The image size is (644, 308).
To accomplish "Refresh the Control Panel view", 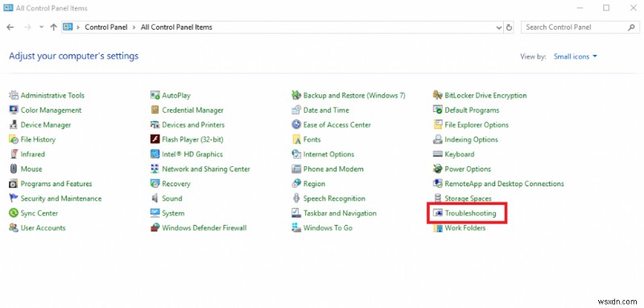I will (x=510, y=27).
